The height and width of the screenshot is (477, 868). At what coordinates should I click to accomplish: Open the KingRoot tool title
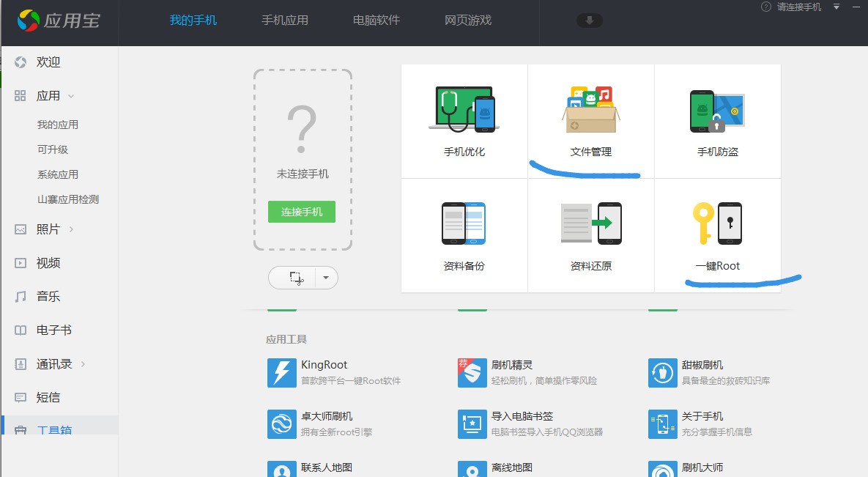pyautogui.click(x=324, y=365)
